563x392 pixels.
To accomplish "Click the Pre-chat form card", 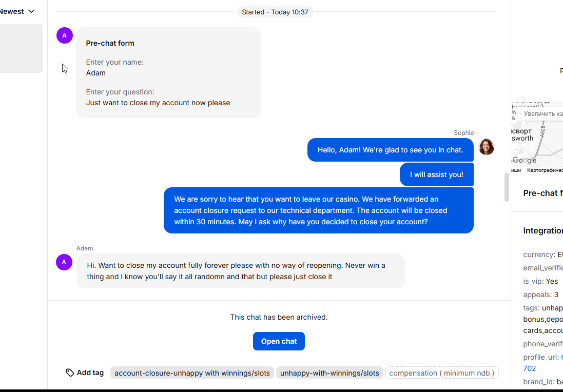I will [168, 72].
